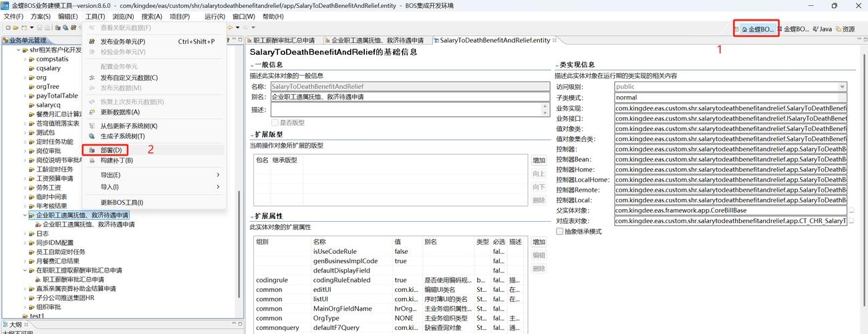Image resolution: width=868 pixels, height=334 pixels.
Task: Select the 工龄定时任务 folder in tree
Action: pos(51,170)
